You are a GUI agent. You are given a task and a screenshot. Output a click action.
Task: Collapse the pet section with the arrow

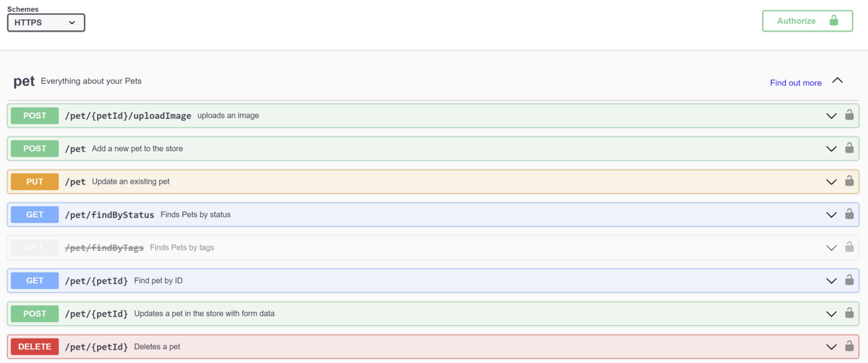pyautogui.click(x=837, y=81)
